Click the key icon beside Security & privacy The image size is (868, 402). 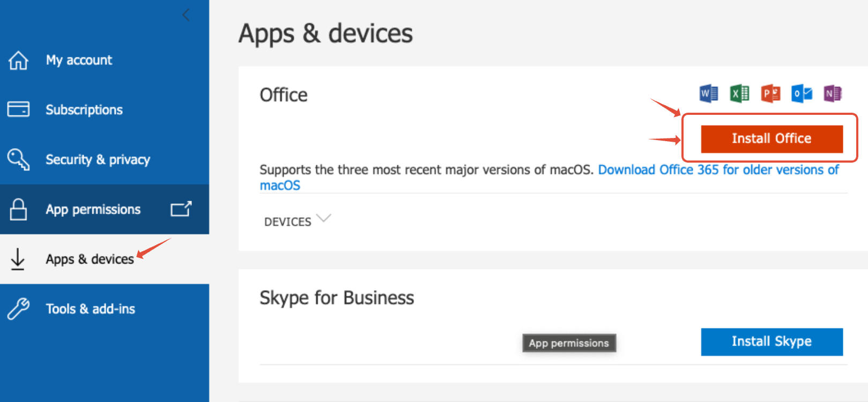click(18, 159)
